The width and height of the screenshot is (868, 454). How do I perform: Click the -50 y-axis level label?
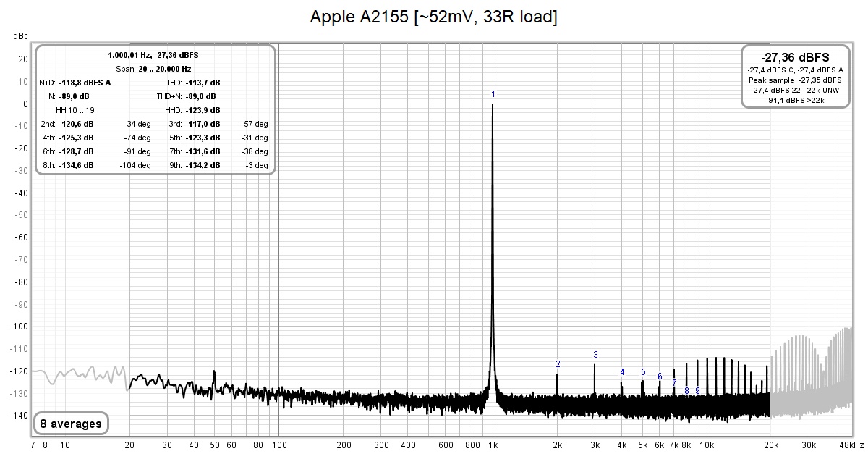point(22,215)
